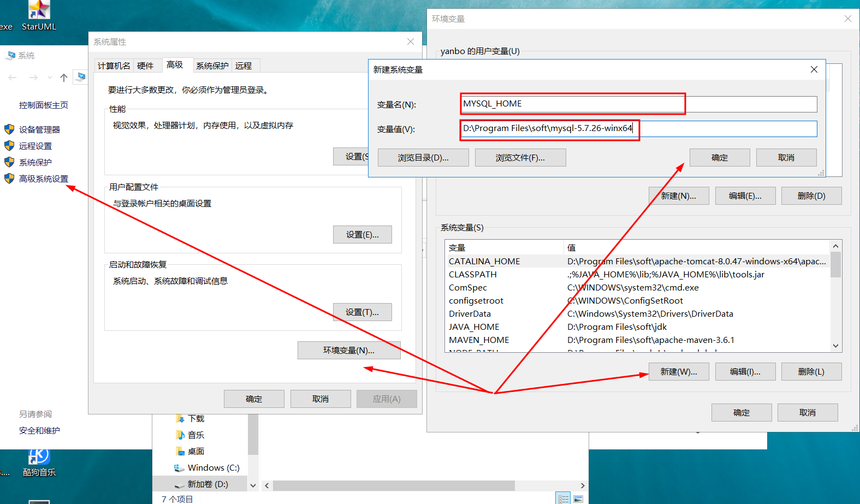Image resolution: width=860 pixels, height=504 pixels.
Task: Click 新建(N)... for user variables
Action: click(x=679, y=195)
